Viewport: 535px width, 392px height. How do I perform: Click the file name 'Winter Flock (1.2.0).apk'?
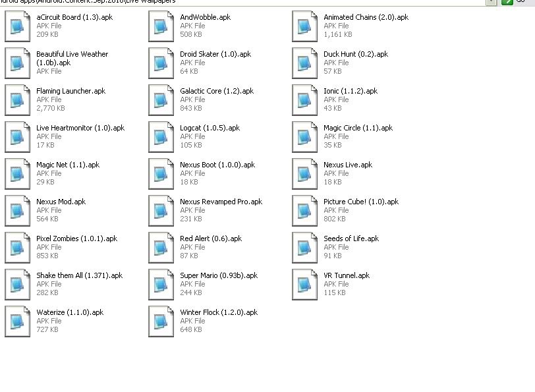coord(219,312)
